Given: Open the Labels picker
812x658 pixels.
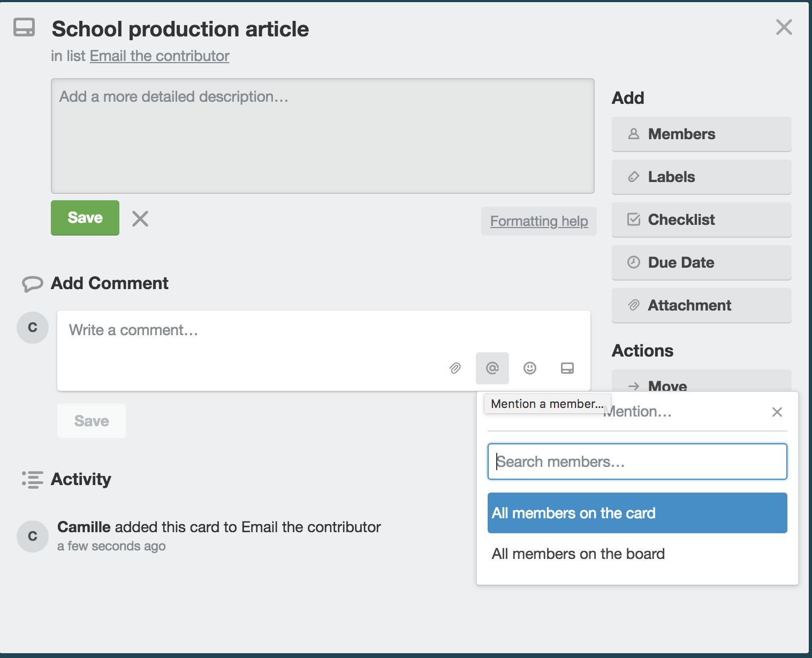Looking at the screenshot, I should tap(701, 177).
